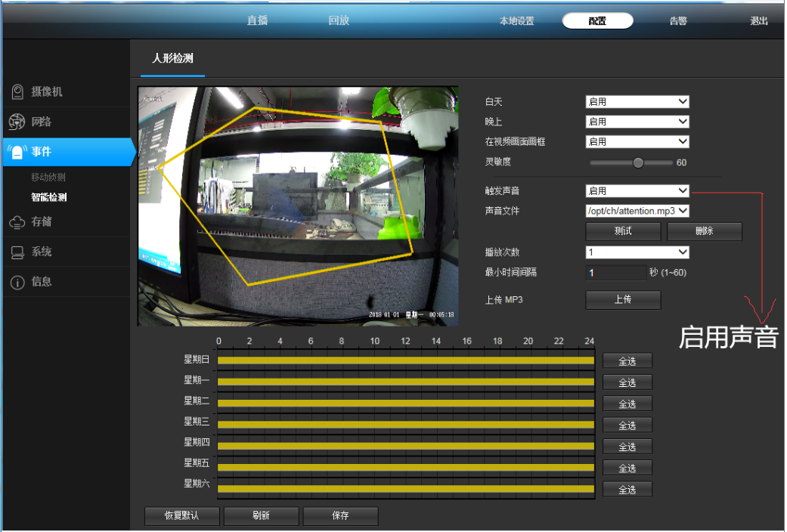Click the information circle icon
The width and height of the screenshot is (787, 532).
pos(17,282)
